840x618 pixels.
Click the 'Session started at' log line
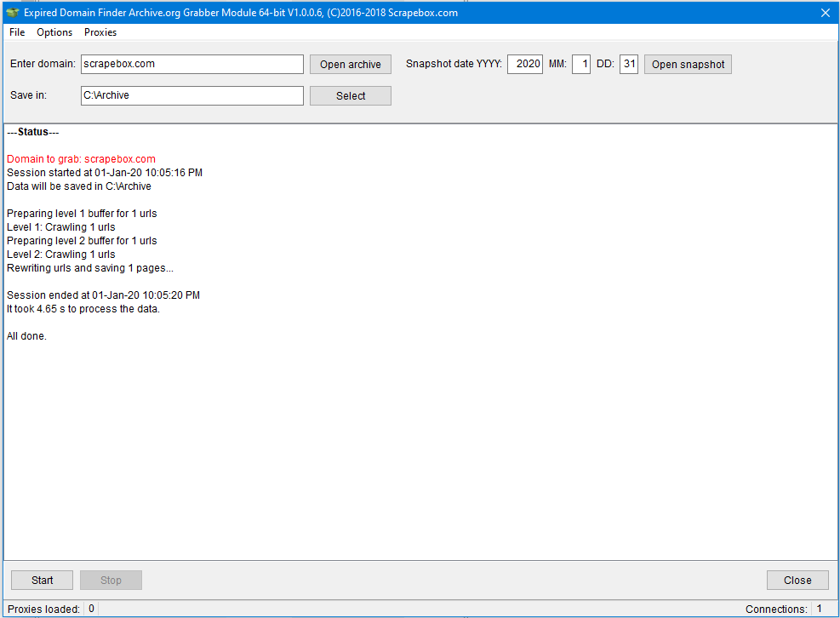pos(105,173)
